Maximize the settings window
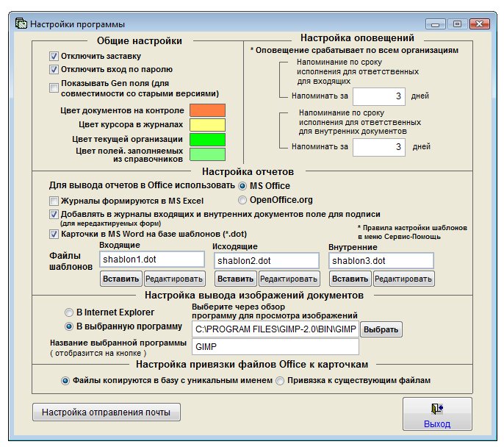The height and width of the screenshot is (447, 504). [457, 24]
